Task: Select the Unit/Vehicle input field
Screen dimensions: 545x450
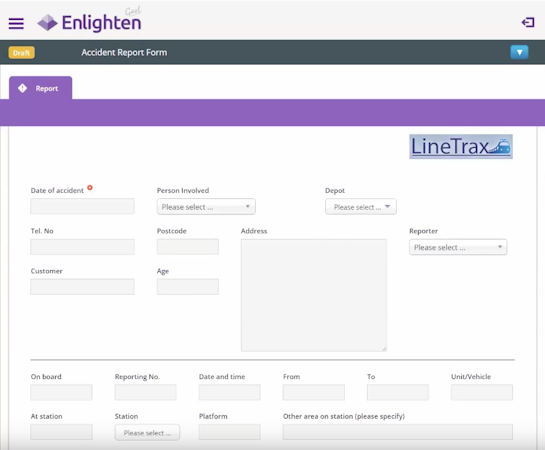Action: (x=482, y=392)
